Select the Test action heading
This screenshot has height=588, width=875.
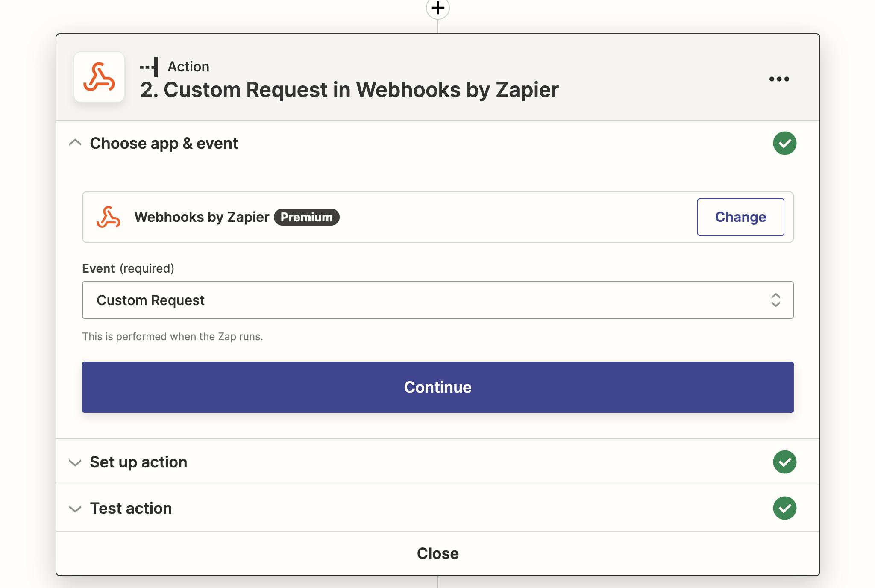(x=130, y=508)
